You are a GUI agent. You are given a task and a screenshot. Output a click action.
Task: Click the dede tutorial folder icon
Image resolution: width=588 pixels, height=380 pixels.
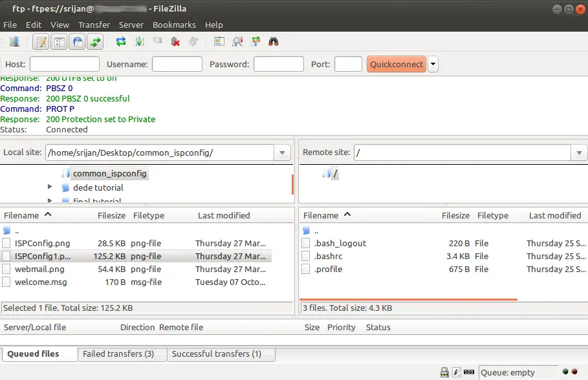coord(65,187)
